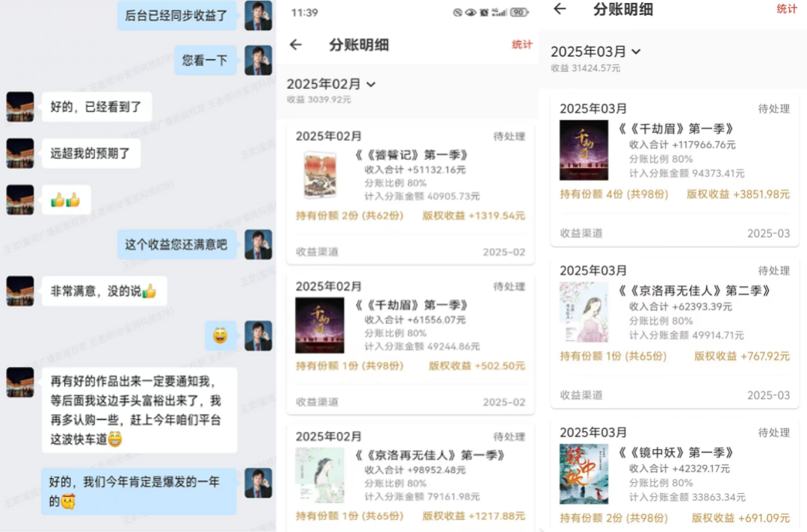Screen dimensions: 807x532
Task: Open the 京洛再无佳人 第二季 cover
Action: pos(584,312)
